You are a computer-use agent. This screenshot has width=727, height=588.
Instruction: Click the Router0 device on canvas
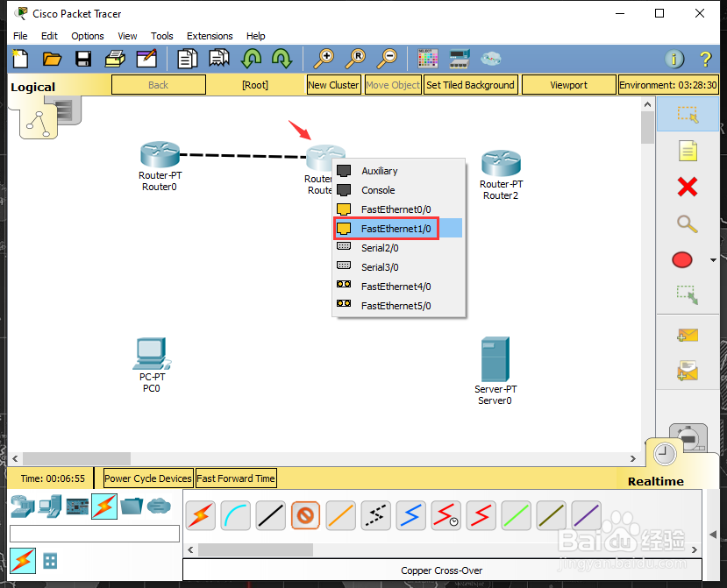coord(160,154)
